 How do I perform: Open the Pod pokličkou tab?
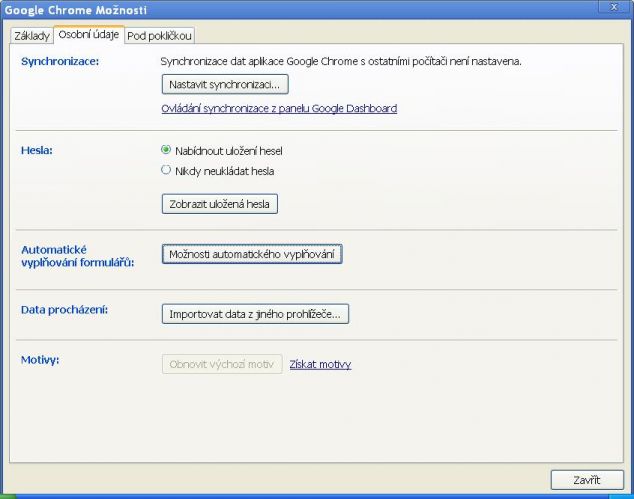pos(159,36)
